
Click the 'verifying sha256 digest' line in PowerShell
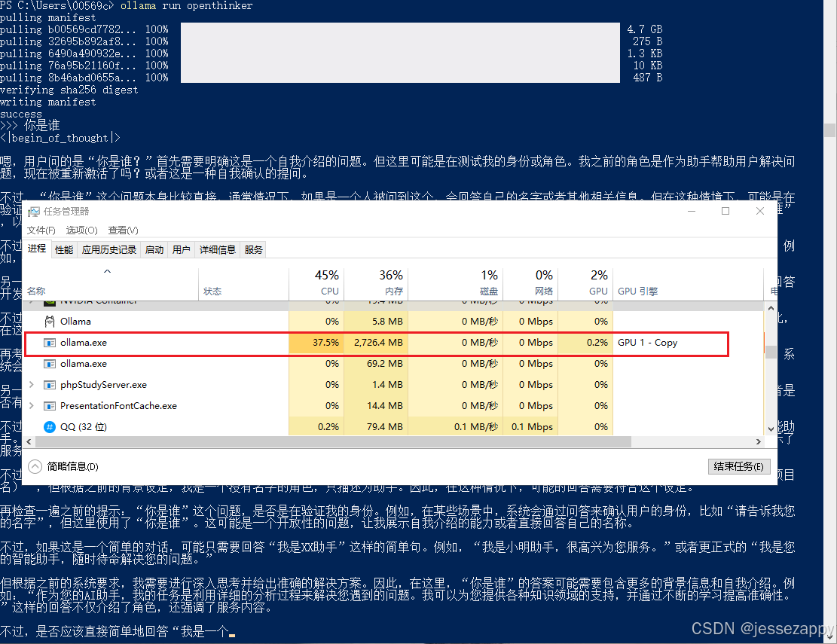69,90
